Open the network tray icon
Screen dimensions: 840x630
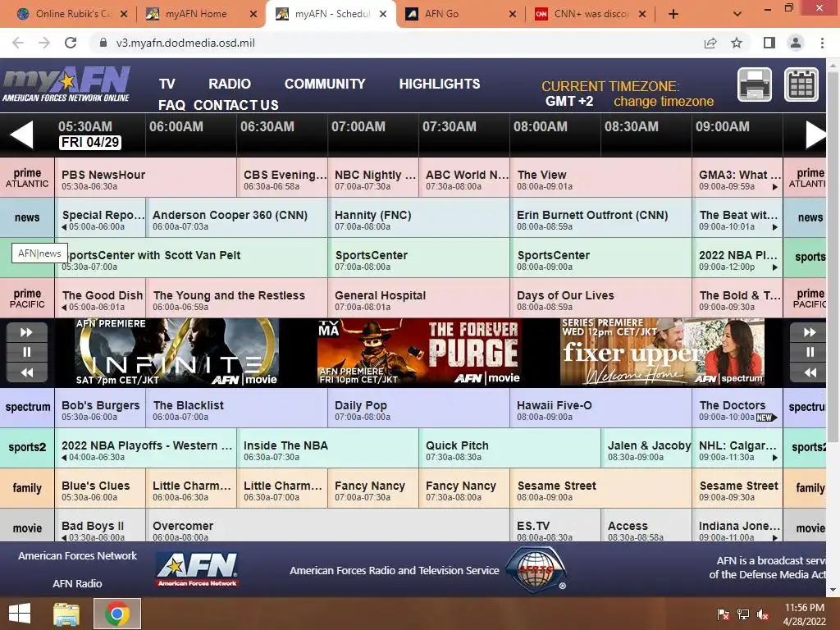point(743,614)
